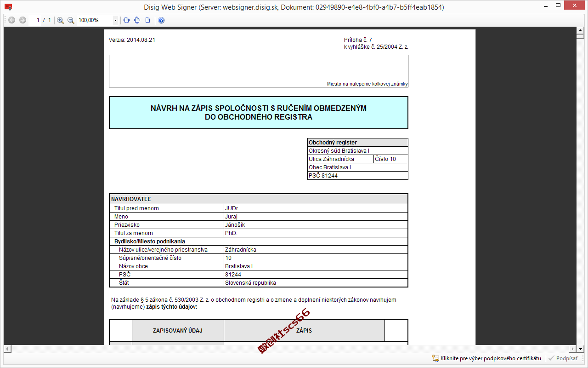This screenshot has height=368, width=588.
Task: Fit whole page in view icon
Action: [137, 20]
